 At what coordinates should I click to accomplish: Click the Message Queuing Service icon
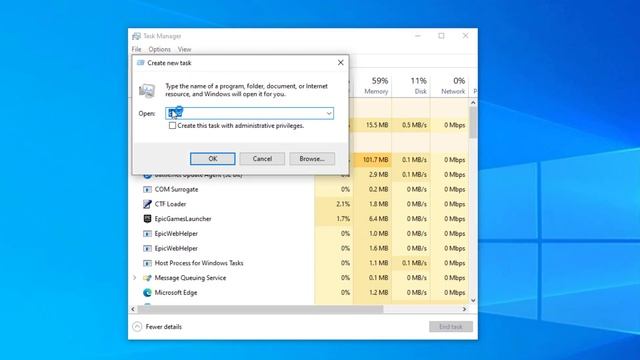(147, 278)
